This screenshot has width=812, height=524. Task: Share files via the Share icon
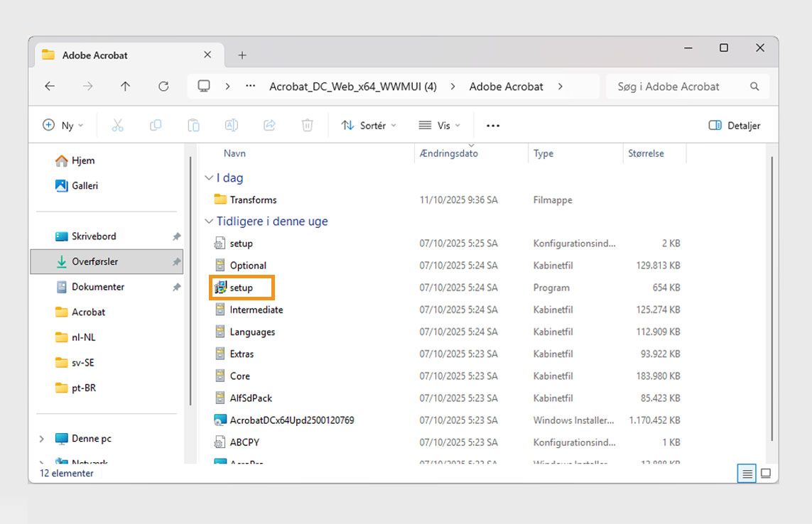click(269, 125)
